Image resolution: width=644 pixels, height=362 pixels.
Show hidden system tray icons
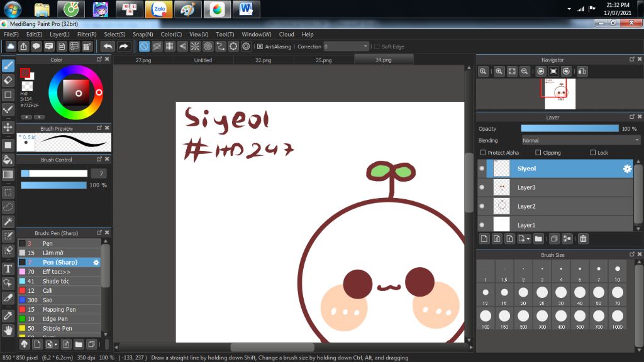(x=569, y=9)
